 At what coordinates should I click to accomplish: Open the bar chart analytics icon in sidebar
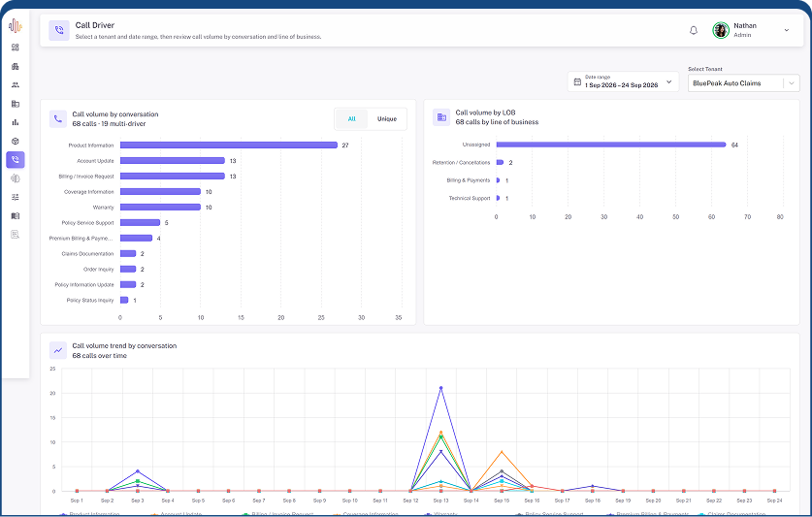pyautogui.click(x=15, y=122)
